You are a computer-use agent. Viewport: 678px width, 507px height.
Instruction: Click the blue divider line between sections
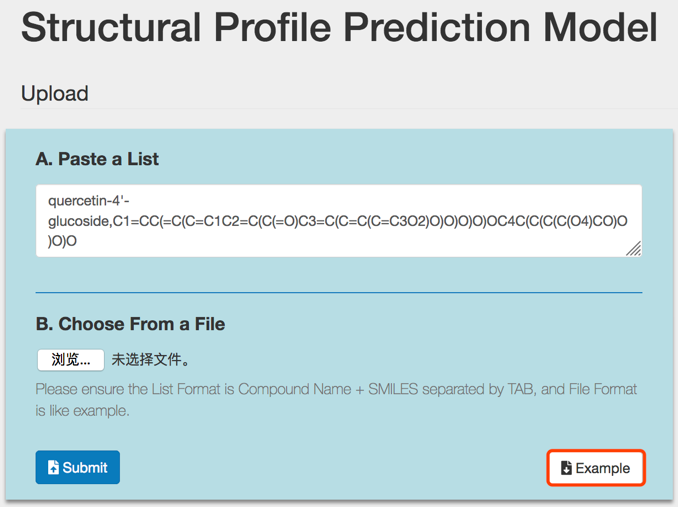(x=339, y=293)
